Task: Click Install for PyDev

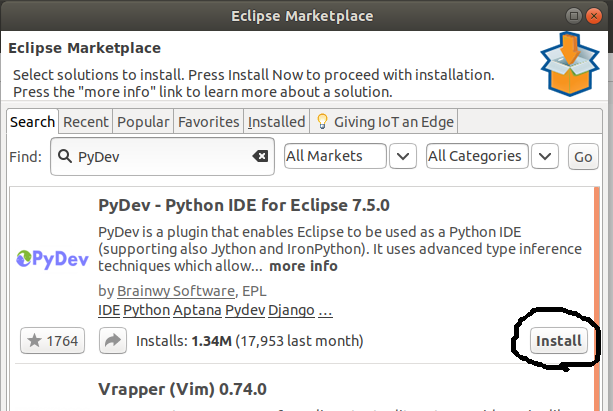Action: tap(559, 341)
